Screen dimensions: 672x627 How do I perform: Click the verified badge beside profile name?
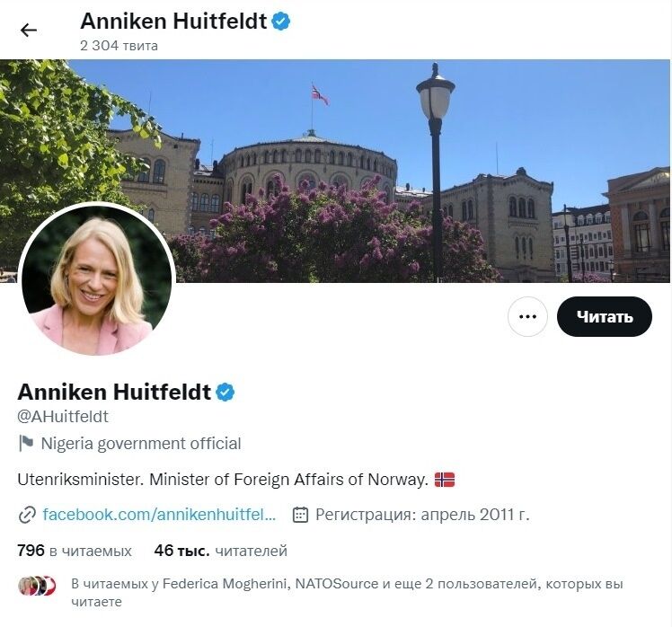tap(225, 392)
